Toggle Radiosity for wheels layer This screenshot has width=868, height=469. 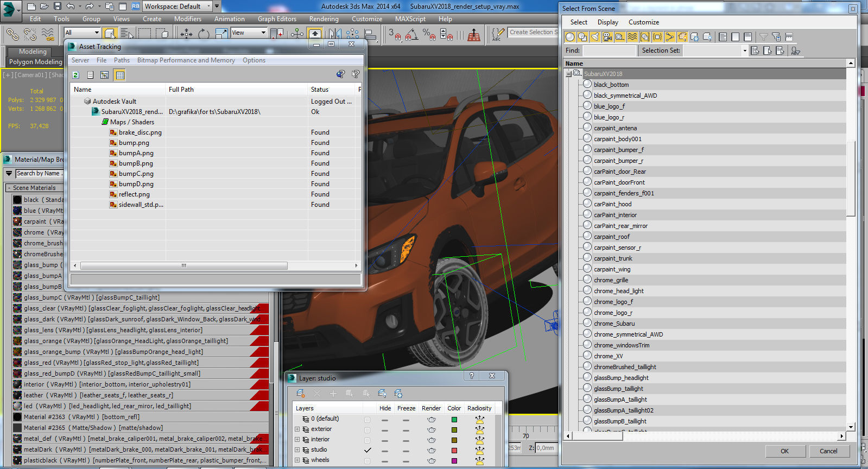479,460
